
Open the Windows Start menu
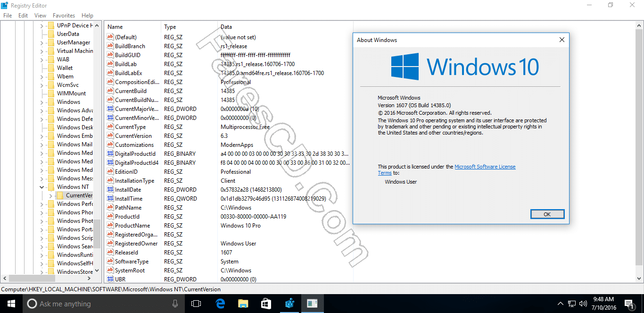click(x=11, y=304)
